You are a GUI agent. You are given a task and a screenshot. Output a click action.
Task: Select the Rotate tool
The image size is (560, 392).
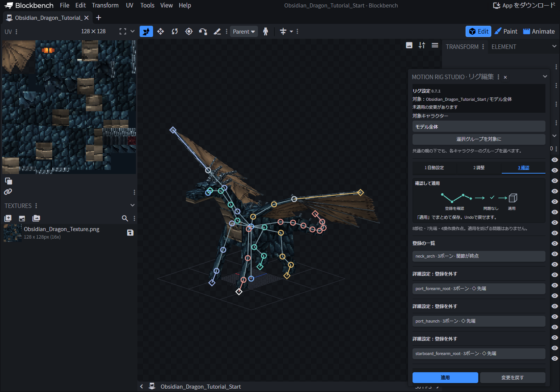point(175,31)
